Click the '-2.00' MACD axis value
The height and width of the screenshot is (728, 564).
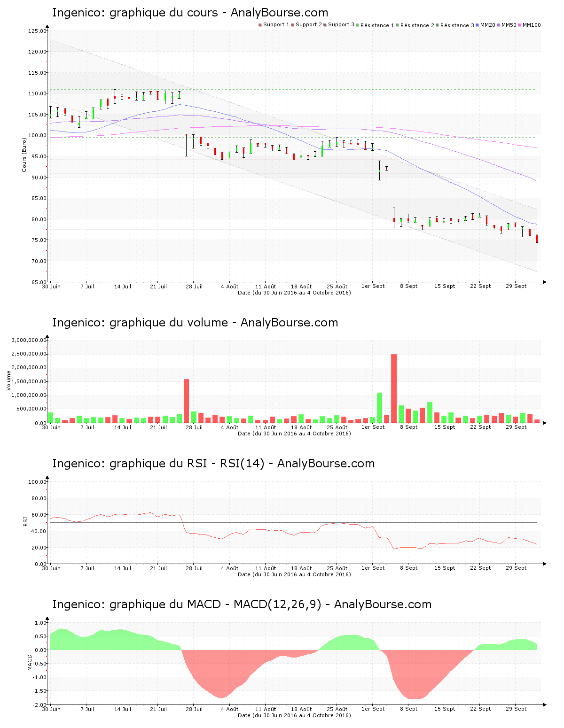point(40,705)
